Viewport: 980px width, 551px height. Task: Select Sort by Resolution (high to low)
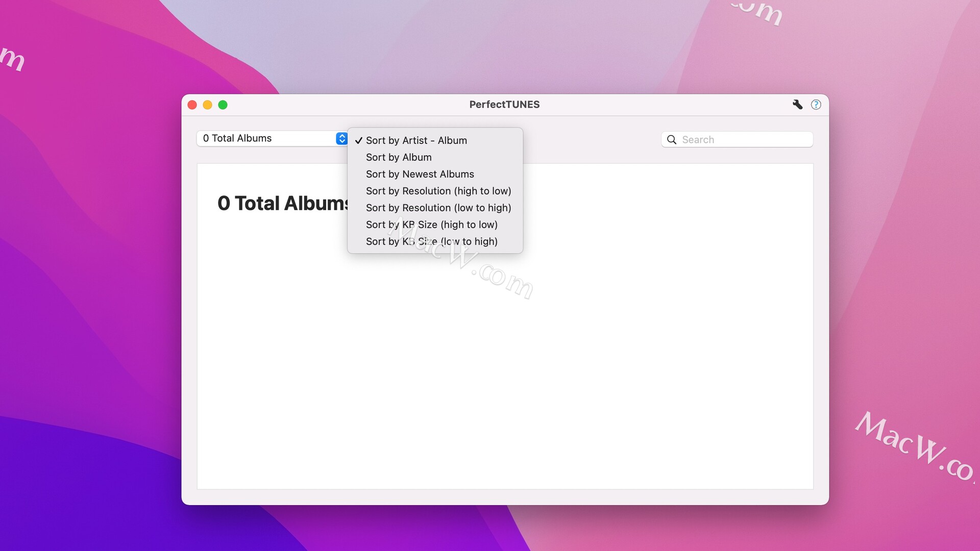435,191
